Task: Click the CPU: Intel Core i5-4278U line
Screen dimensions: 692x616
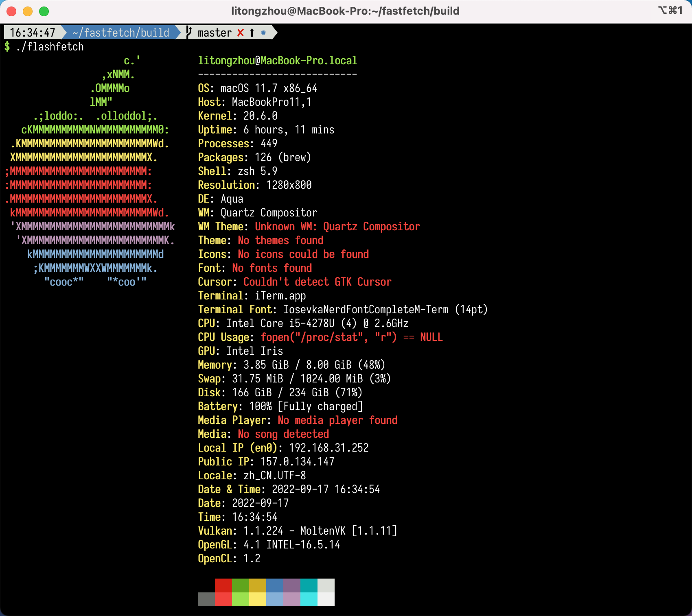Action: click(303, 323)
